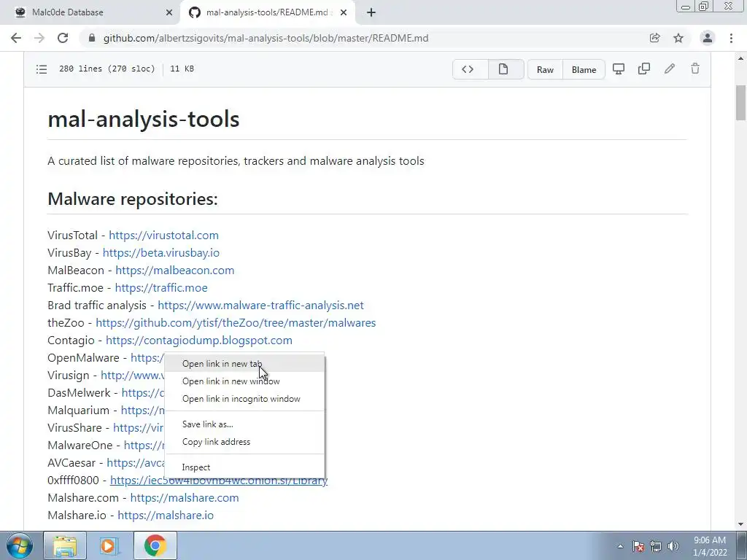Open new tab with plus button
The image size is (747, 560).
(371, 12)
